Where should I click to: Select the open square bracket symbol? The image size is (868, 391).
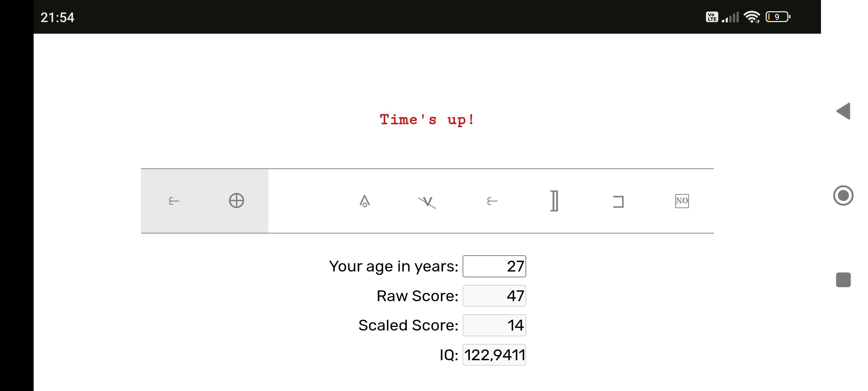pos(618,202)
